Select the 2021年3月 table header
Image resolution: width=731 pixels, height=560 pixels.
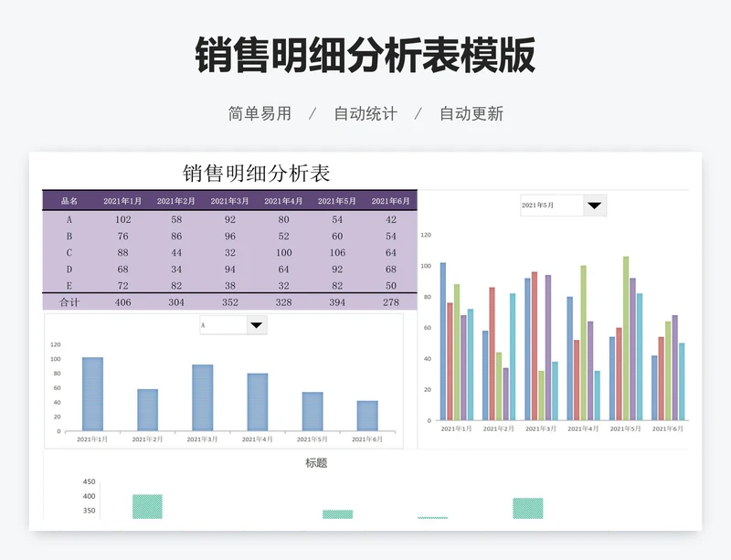point(229,201)
